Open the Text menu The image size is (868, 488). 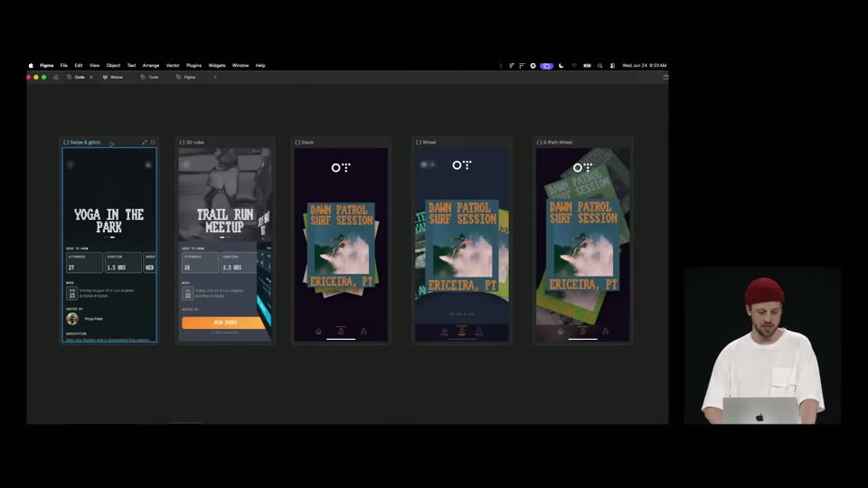point(131,65)
